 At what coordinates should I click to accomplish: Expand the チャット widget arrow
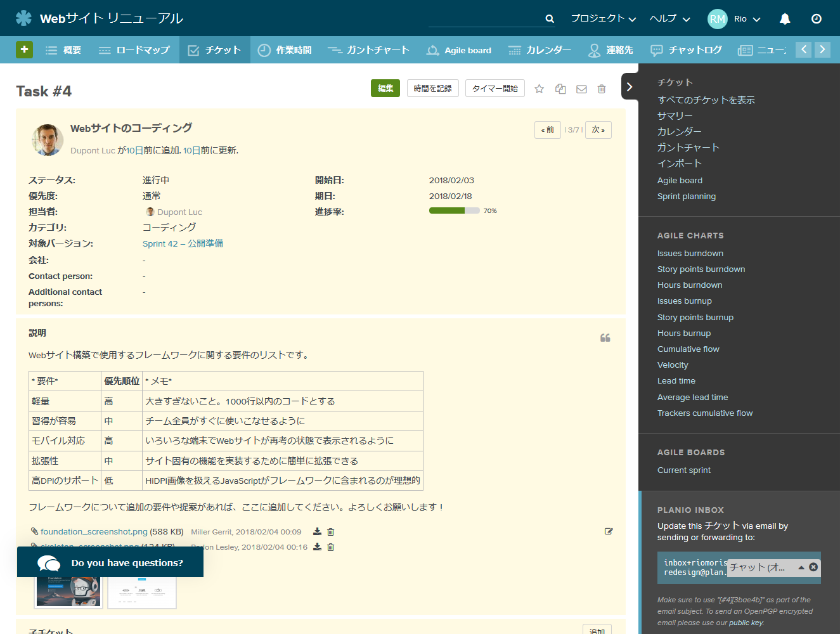801,567
